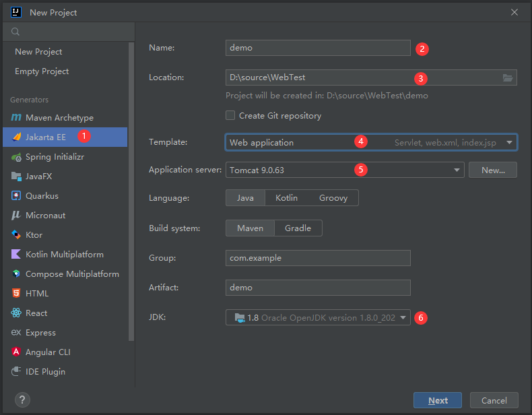This screenshot has height=415, width=532.
Task: Click the Micronaut mu icon
Action: coord(16,215)
